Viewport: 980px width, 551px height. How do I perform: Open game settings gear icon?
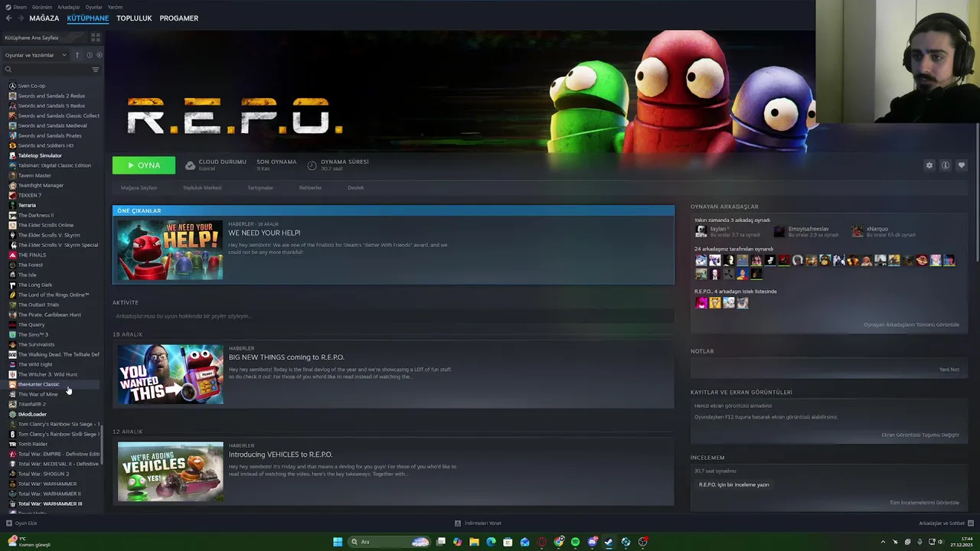click(x=929, y=165)
